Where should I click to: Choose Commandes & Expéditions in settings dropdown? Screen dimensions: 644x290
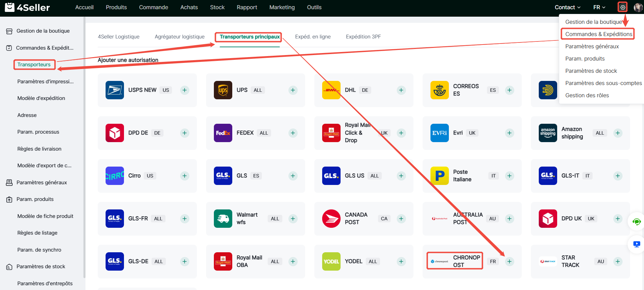click(599, 34)
